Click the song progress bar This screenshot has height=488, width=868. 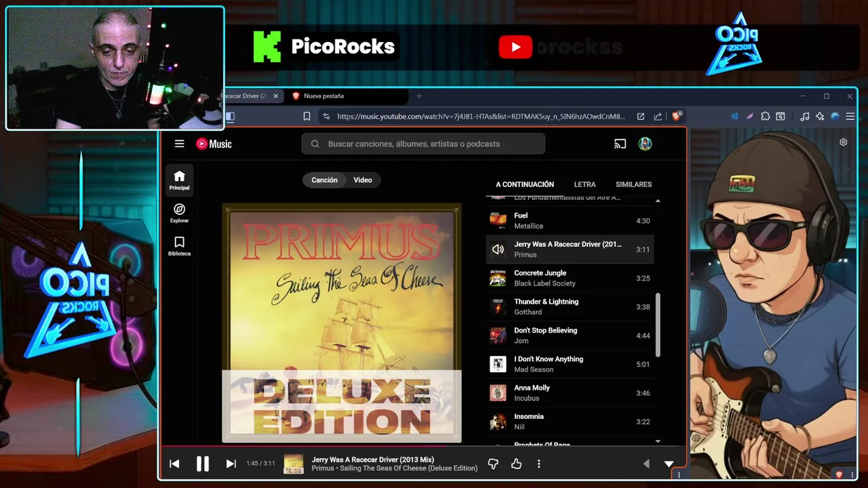(x=424, y=446)
